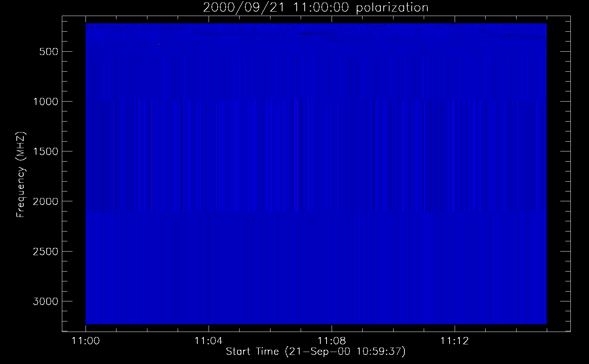The width and height of the screenshot is (589, 364).
Task: Click the plot title "2000/09/21 11:00:00 polarization"
Action: point(316,8)
